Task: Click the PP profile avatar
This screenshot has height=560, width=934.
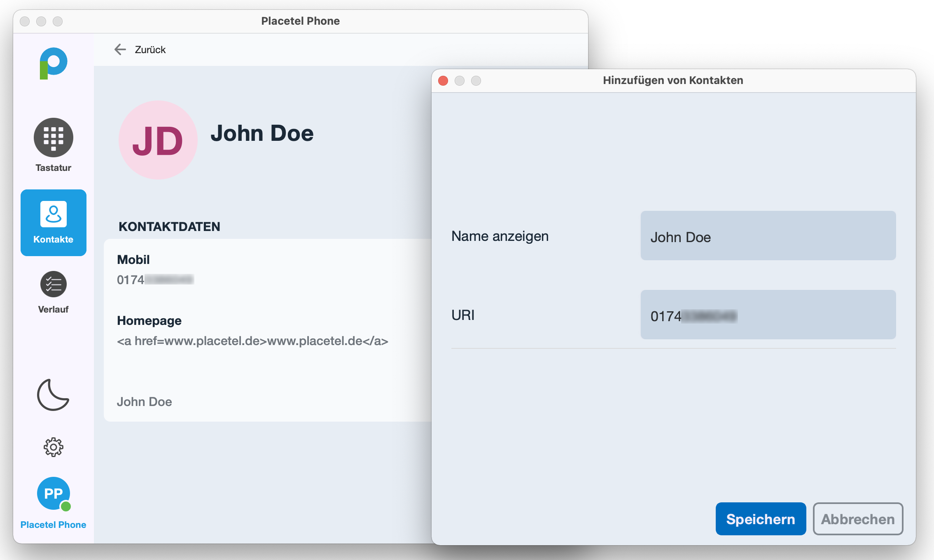Action: coord(53,493)
